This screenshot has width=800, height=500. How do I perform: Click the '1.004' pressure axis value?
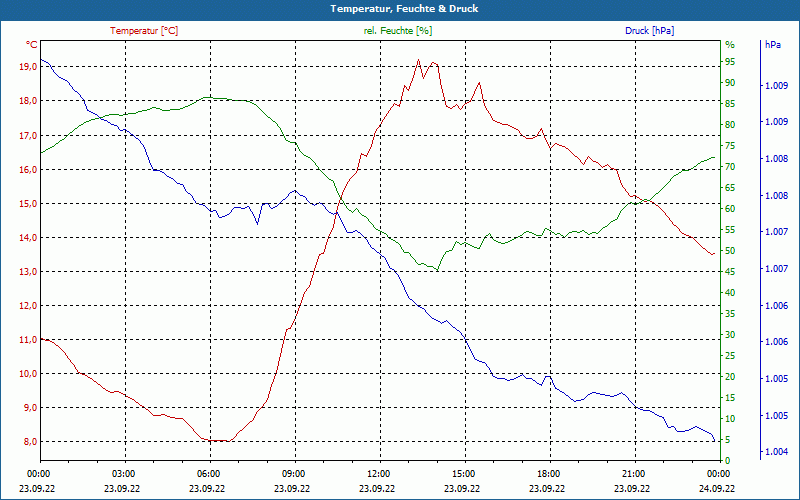click(x=777, y=452)
